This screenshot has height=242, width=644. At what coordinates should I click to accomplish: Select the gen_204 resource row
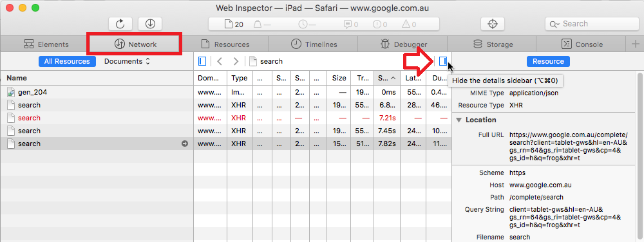[x=226, y=92]
